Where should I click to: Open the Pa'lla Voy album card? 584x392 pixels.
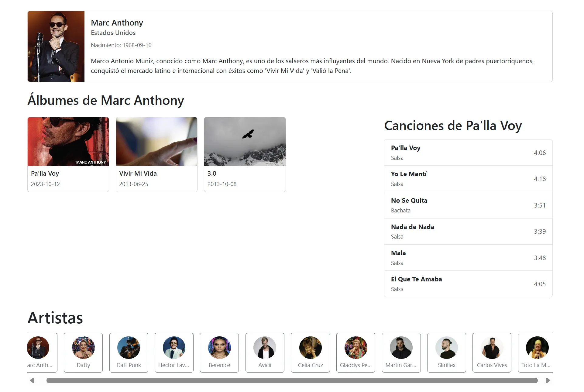point(68,154)
